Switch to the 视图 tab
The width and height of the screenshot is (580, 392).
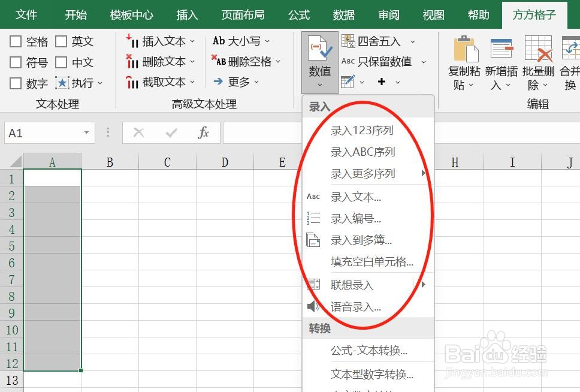coord(433,15)
